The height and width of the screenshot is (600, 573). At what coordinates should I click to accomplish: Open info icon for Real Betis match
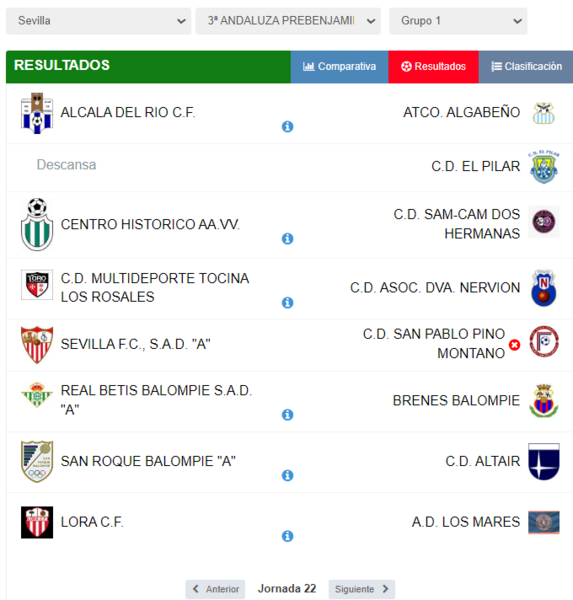pyautogui.click(x=287, y=414)
